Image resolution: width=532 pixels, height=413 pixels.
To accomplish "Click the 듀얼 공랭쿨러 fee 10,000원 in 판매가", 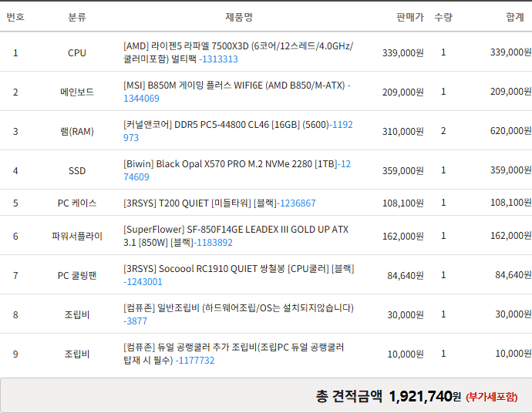I will coord(406,354).
